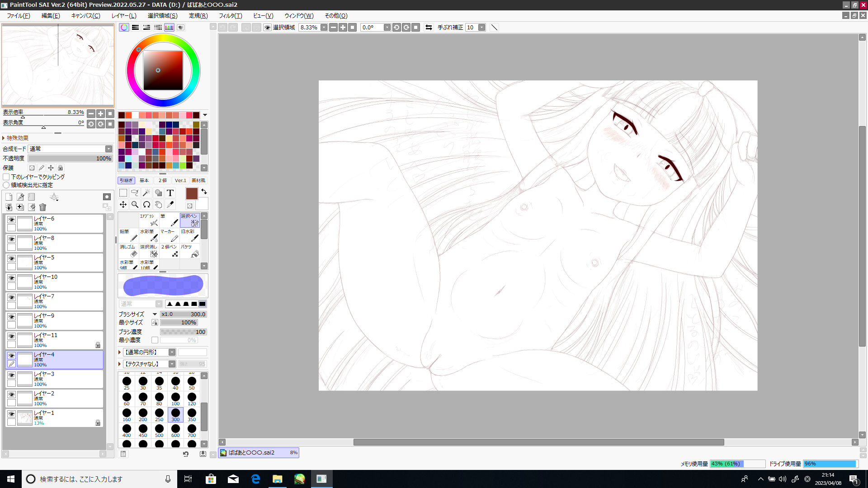Hide layer レイヤー10
868x488 pixels.
click(11, 278)
